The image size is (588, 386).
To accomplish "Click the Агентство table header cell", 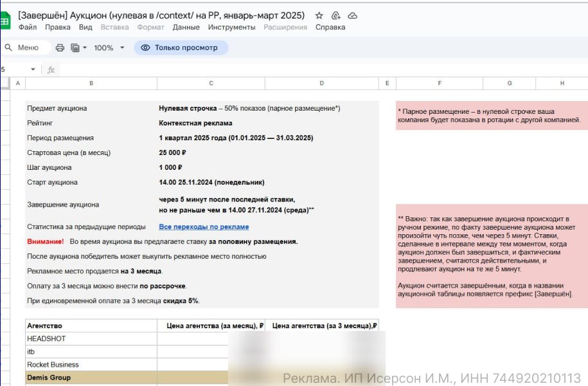I will 91,326.
